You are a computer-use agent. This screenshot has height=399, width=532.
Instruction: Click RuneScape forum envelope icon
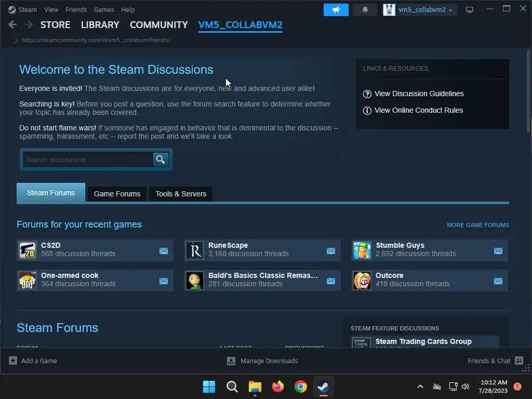click(x=331, y=251)
